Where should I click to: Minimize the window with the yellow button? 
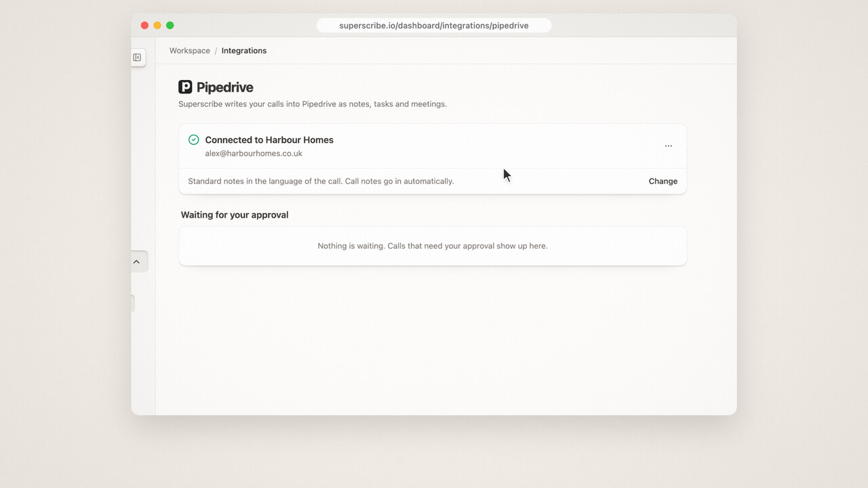click(x=157, y=25)
